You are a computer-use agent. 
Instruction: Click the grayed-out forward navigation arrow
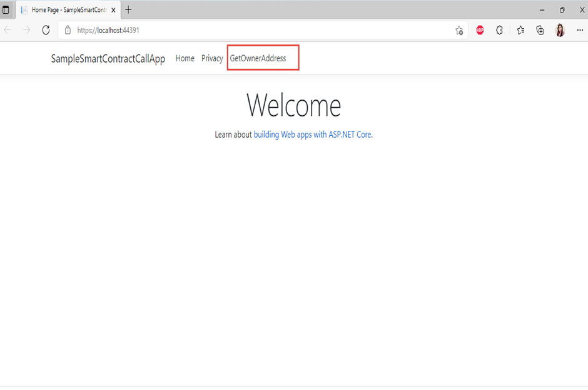[x=25, y=29]
